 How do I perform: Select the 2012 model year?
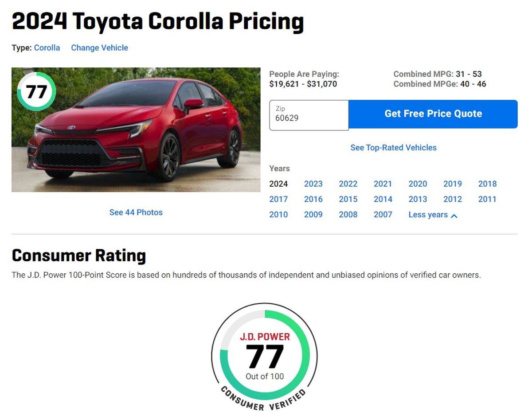[453, 199]
